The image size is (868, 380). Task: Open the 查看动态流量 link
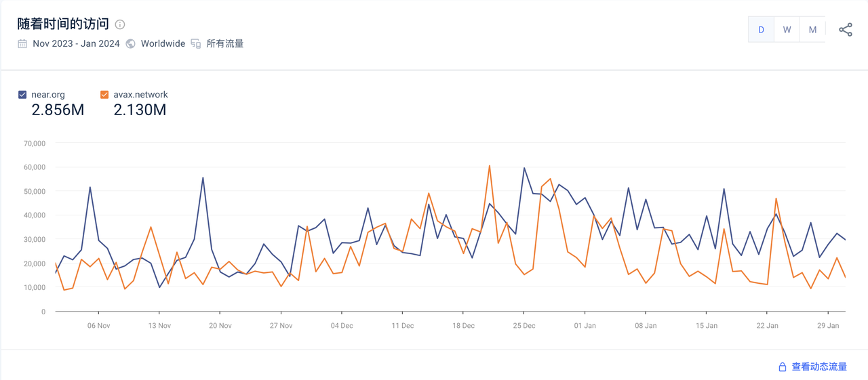tap(819, 367)
